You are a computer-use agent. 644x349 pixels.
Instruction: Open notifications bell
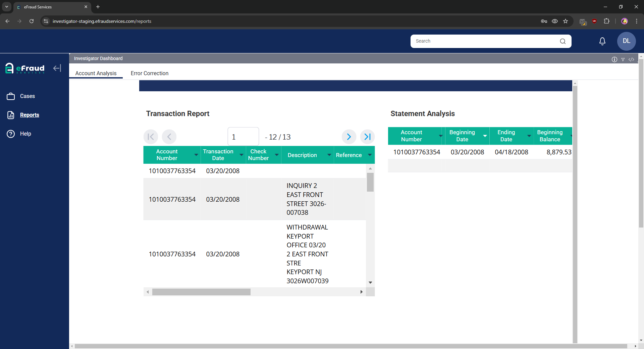click(602, 41)
